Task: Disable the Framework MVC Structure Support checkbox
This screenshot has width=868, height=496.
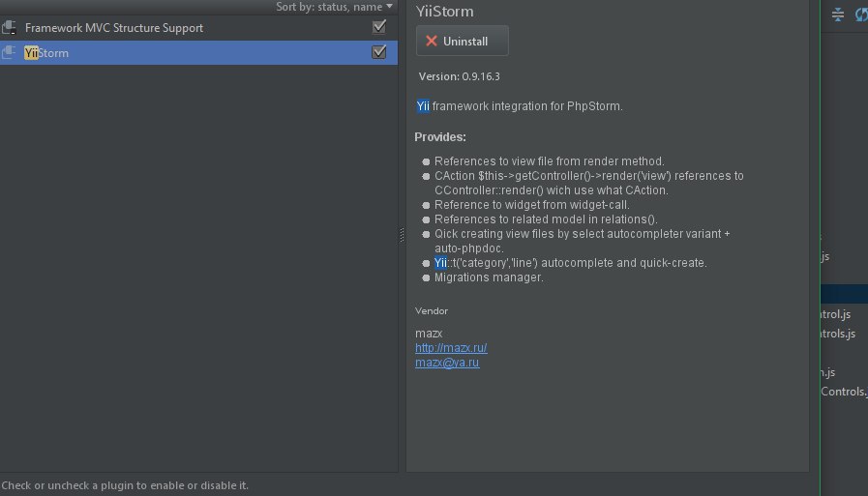Action: [x=379, y=27]
